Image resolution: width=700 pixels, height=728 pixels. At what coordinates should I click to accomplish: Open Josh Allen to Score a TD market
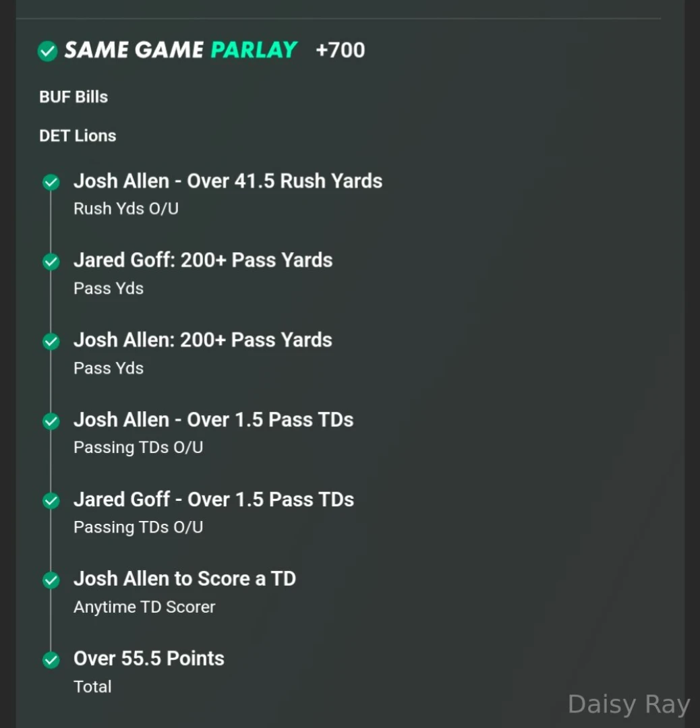pos(184,580)
